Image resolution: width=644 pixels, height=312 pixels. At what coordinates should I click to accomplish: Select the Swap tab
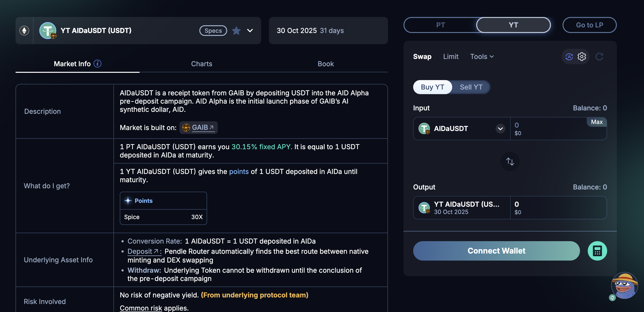(x=422, y=57)
